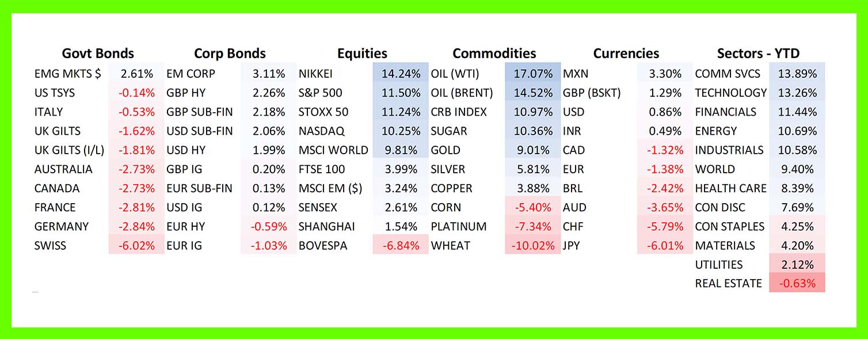Viewport: 868px width, 339px height.
Task: Select the MXN 3.30% value cell
Action: pos(665,74)
